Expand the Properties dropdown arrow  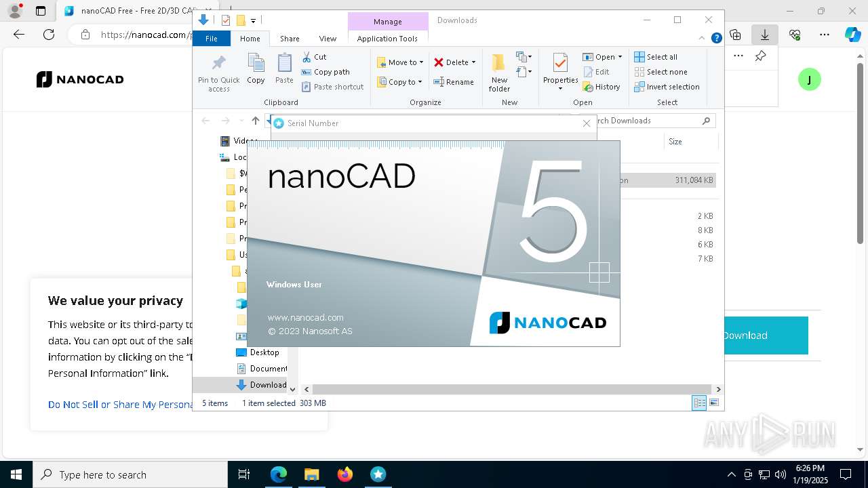(x=560, y=89)
